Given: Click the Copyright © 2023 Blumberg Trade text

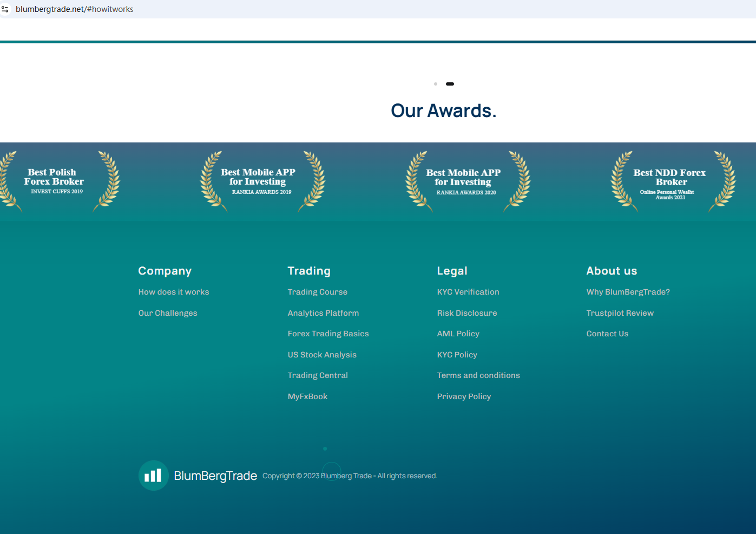Looking at the screenshot, I should click(350, 476).
